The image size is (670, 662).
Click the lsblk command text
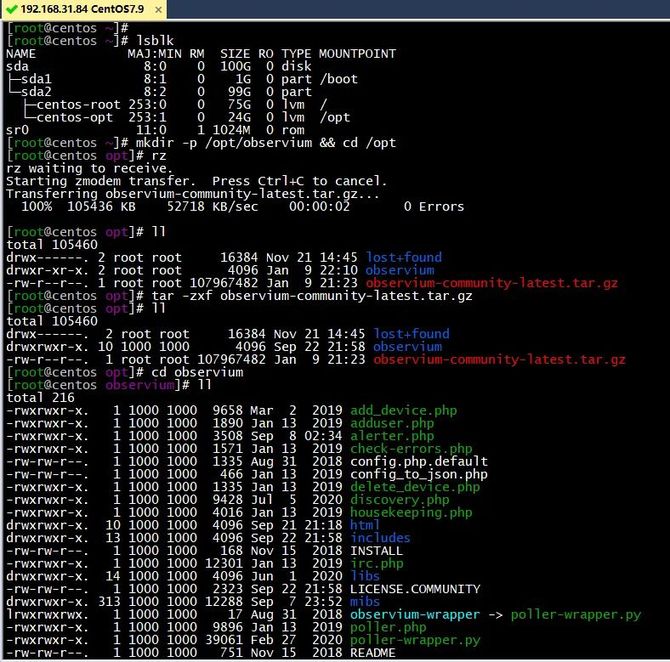point(155,41)
